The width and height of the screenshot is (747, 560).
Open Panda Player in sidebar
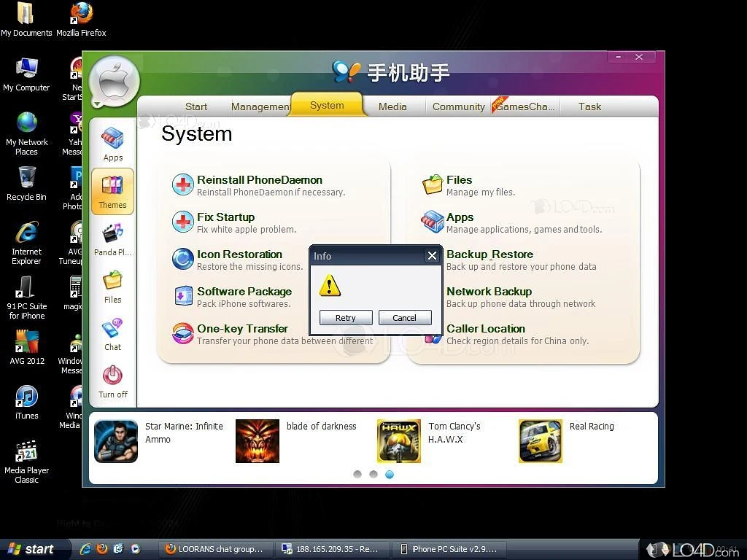[x=112, y=239]
